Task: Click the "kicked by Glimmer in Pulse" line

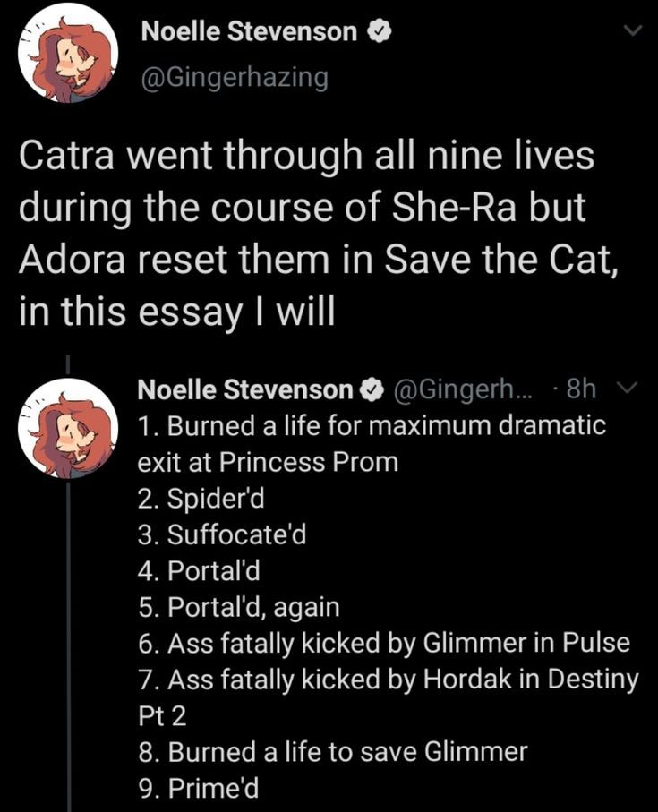Action: coord(384,643)
